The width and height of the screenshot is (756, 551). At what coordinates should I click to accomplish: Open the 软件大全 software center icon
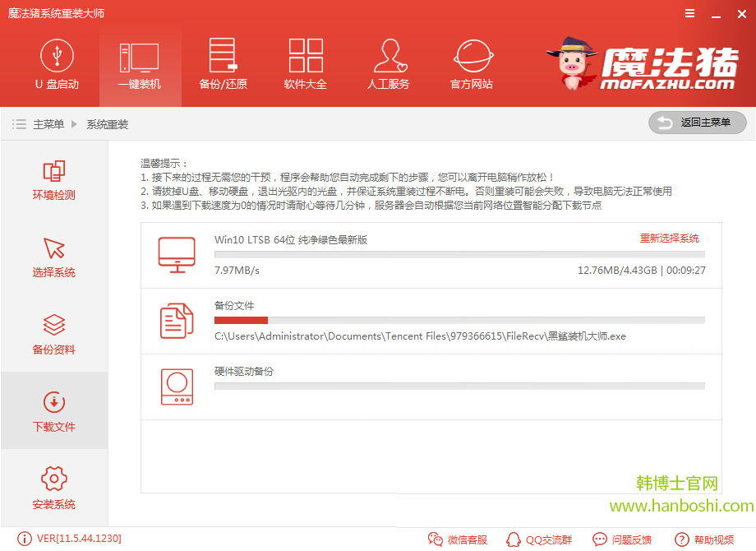pos(305,58)
